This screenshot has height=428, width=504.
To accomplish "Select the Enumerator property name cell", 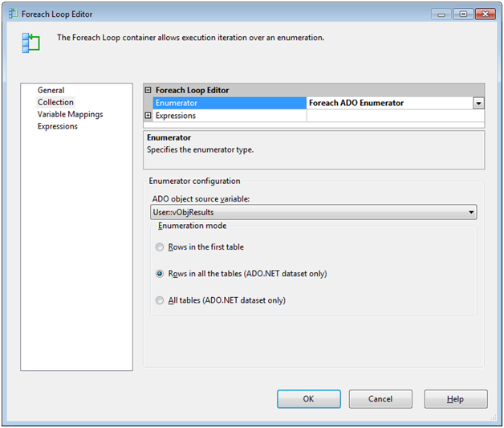I will tap(229, 103).
